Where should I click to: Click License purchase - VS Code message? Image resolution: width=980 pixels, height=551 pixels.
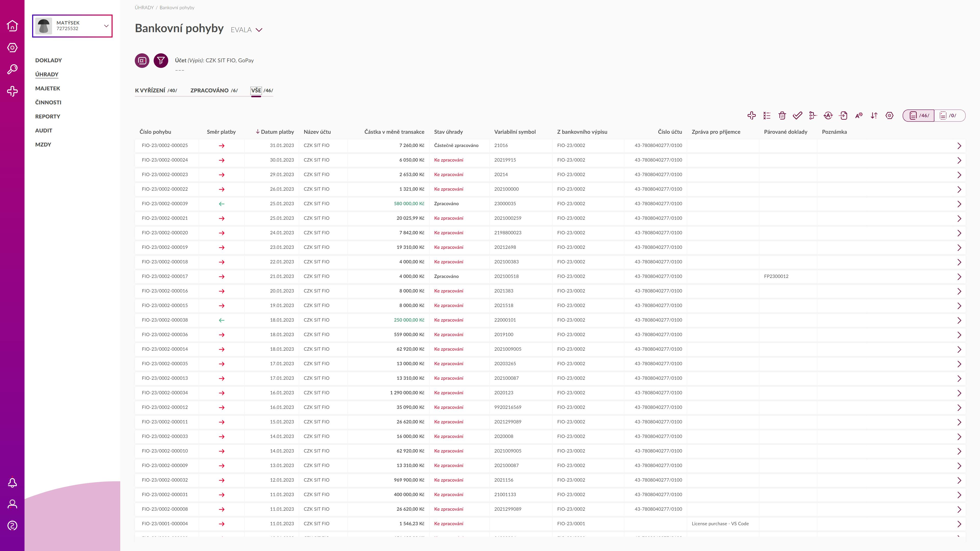[720, 524]
